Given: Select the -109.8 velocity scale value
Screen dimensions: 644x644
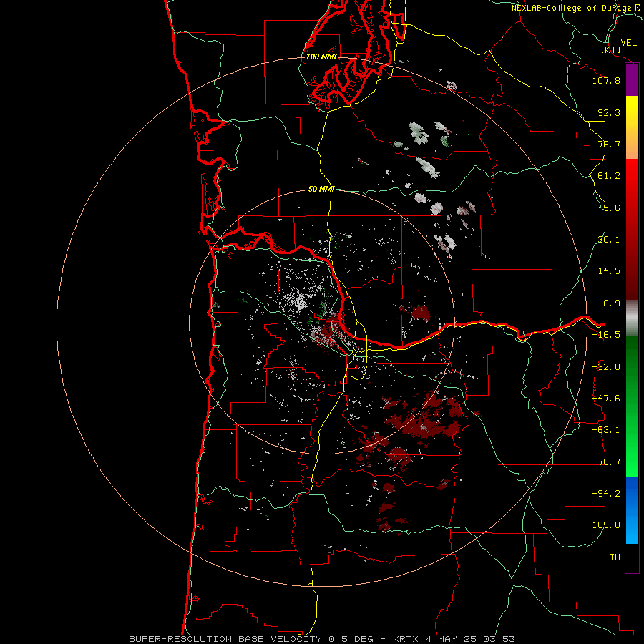Looking at the screenshot, I should coord(604,525).
